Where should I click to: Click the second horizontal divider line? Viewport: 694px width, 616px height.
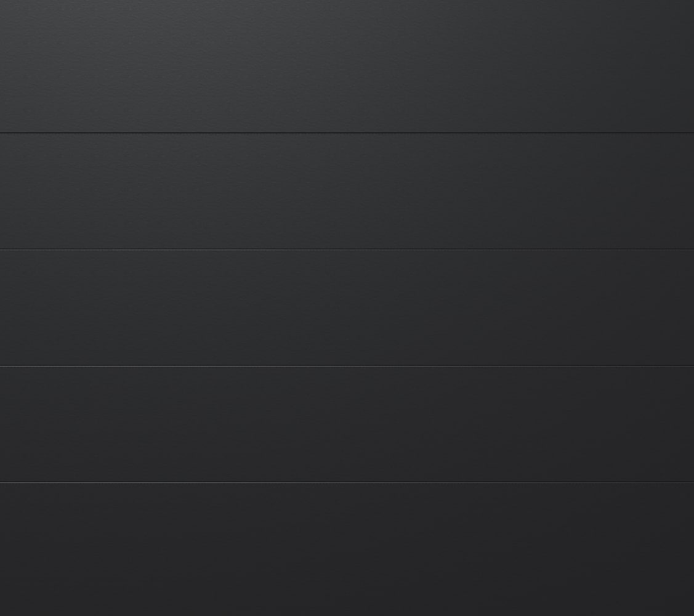click(347, 249)
